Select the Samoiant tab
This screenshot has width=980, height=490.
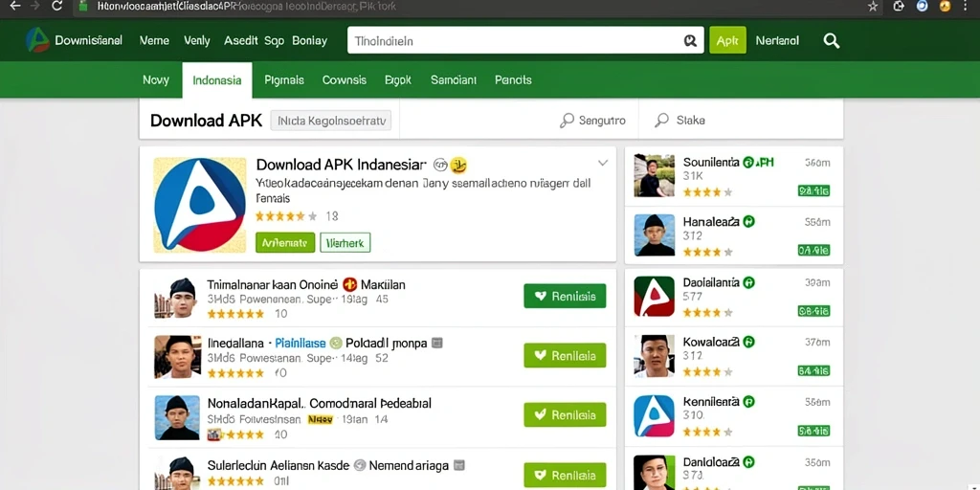tap(453, 80)
